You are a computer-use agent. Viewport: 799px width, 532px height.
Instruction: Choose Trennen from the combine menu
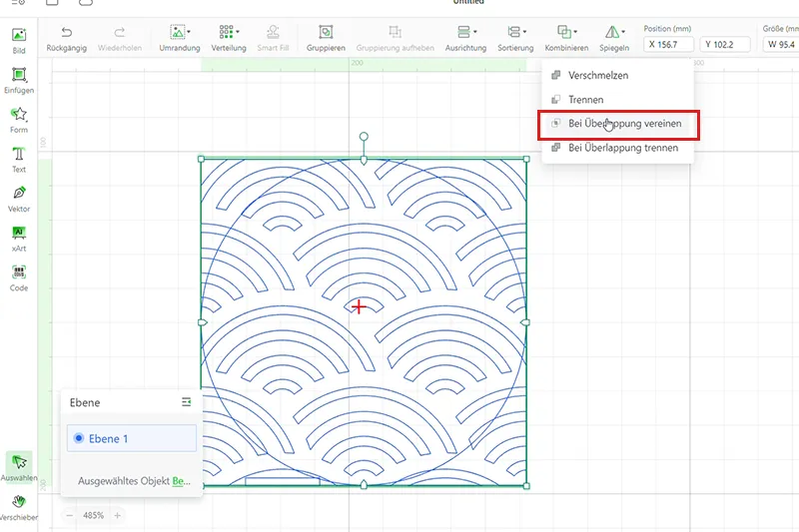click(617, 99)
